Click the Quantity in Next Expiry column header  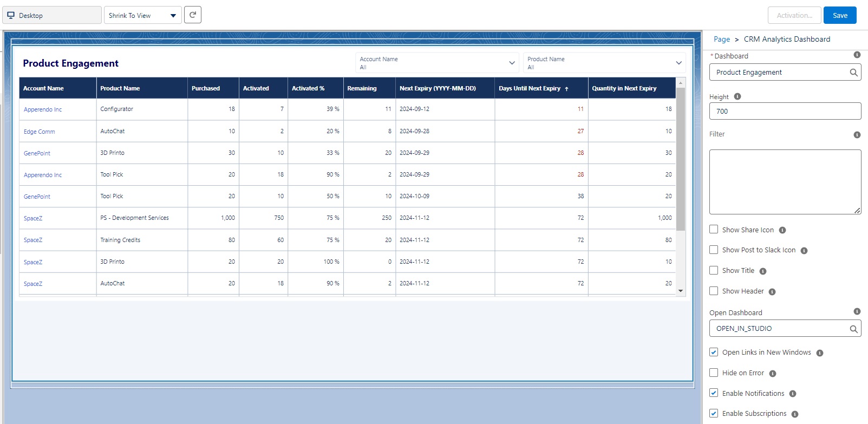click(x=632, y=88)
